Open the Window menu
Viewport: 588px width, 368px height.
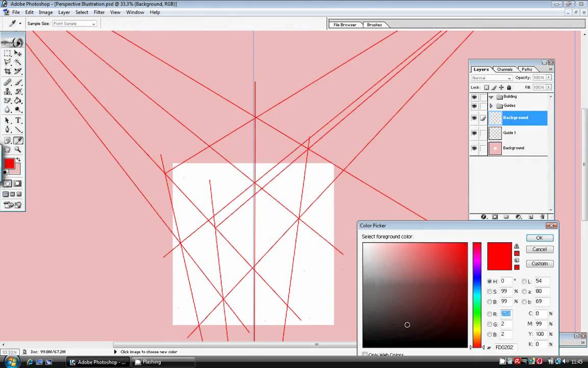coord(135,12)
